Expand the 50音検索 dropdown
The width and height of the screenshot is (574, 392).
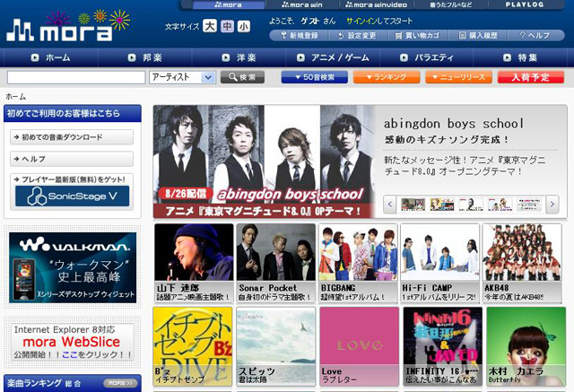[315, 77]
